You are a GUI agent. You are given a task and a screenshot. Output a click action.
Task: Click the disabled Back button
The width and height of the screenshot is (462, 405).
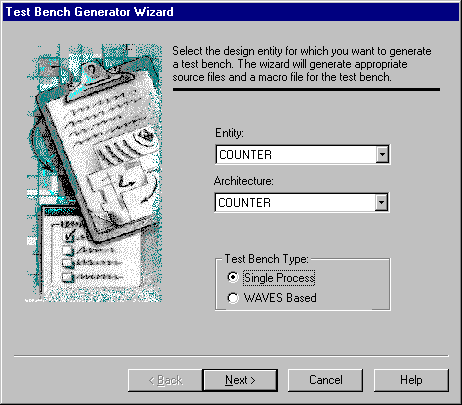(x=165, y=380)
